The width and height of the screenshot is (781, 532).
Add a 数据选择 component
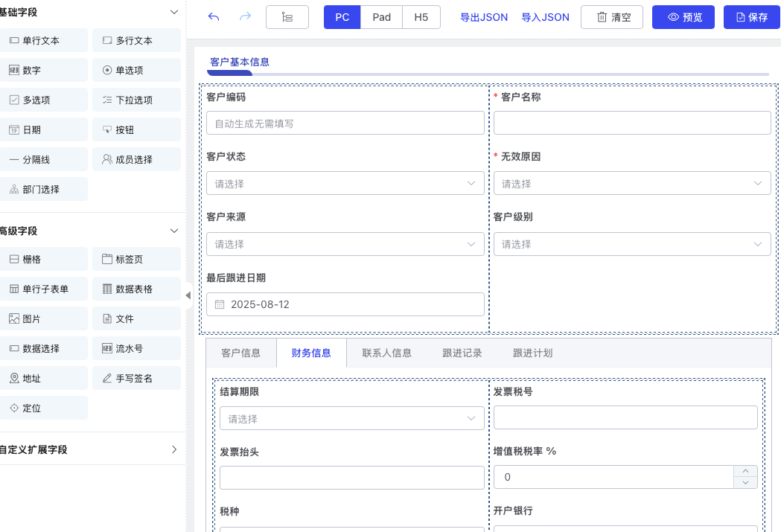(44, 348)
